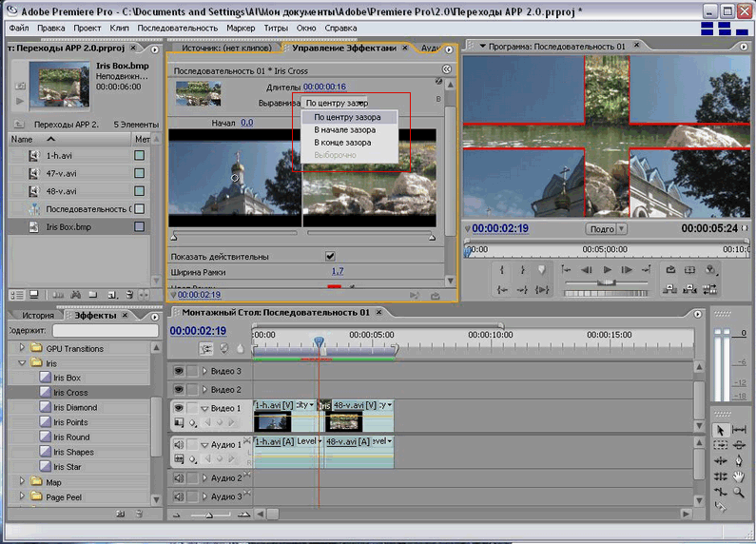Expand the Page Peel folder
Screen dimensions: 756x544
pos(22,496)
